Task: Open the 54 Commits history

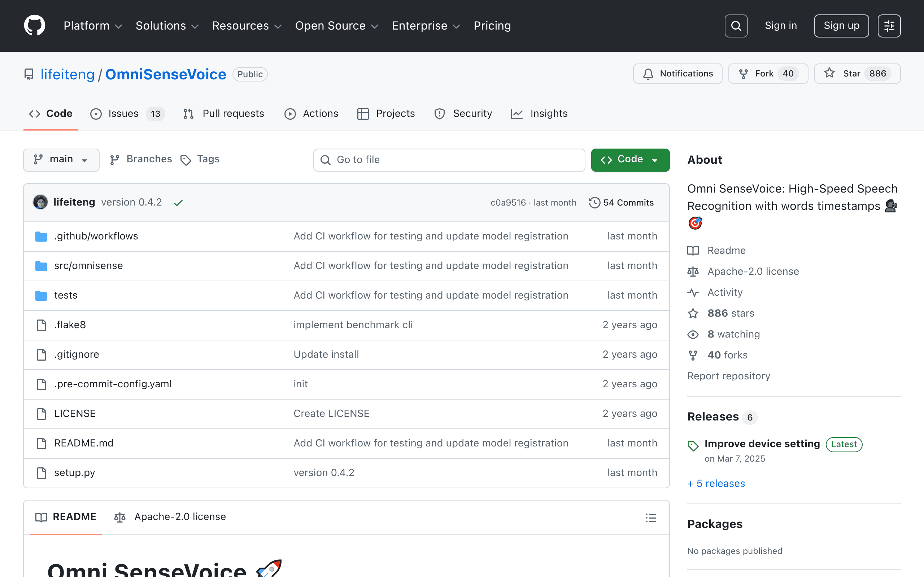Action: (x=622, y=203)
